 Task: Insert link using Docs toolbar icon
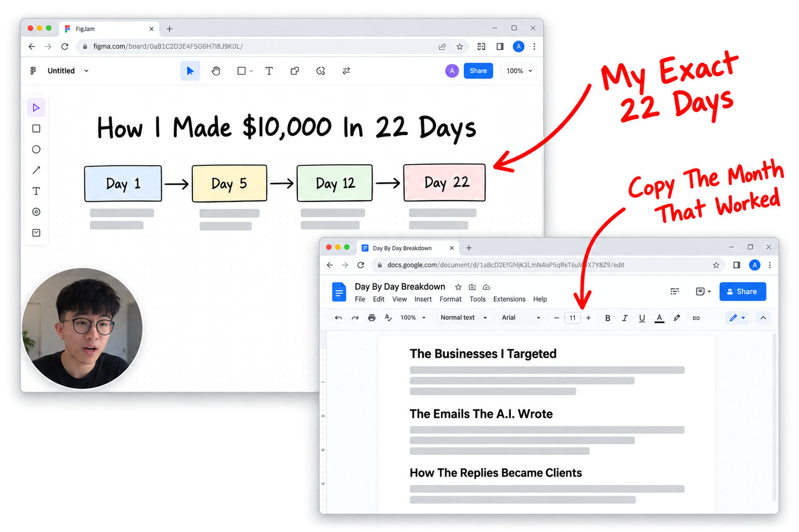pos(696,318)
